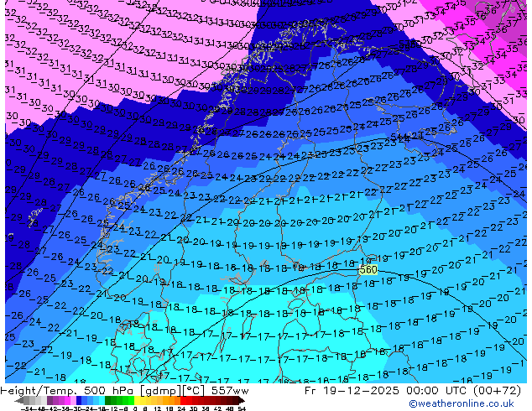The width and height of the screenshot is (532, 411).
Task: Click the "[gdmp]" unit label
Action: click(160, 391)
